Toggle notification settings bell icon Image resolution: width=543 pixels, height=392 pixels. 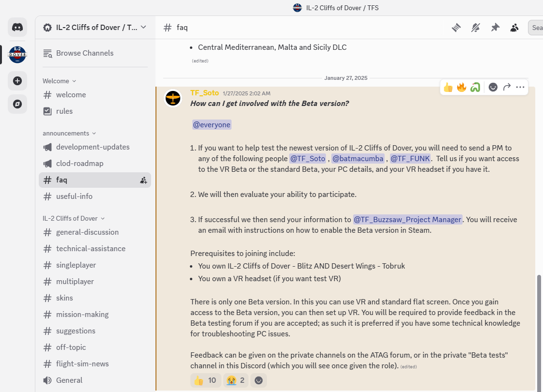pos(476,28)
